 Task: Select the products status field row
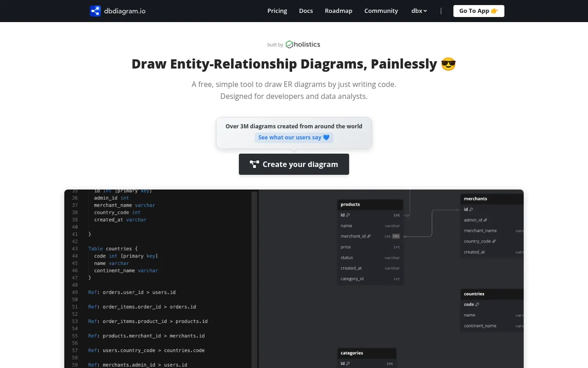click(x=370, y=258)
